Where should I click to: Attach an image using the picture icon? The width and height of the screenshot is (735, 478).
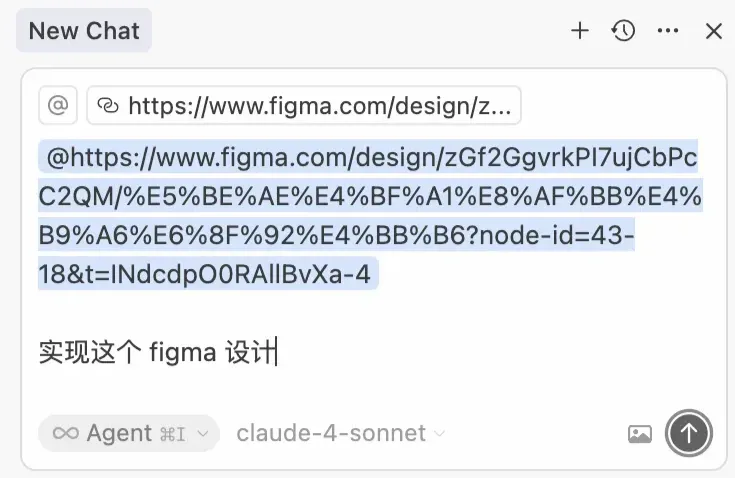tap(640, 434)
